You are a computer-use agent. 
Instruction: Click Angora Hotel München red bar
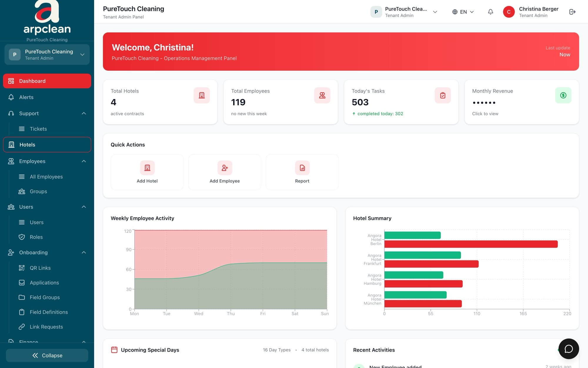click(423, 304)
